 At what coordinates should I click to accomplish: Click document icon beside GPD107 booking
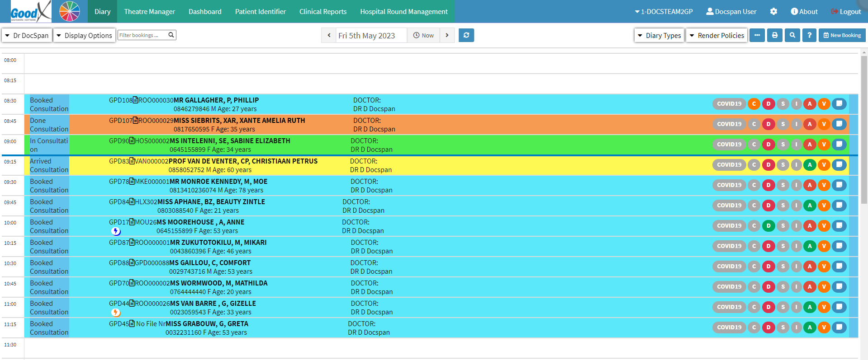tap(135, 121)
